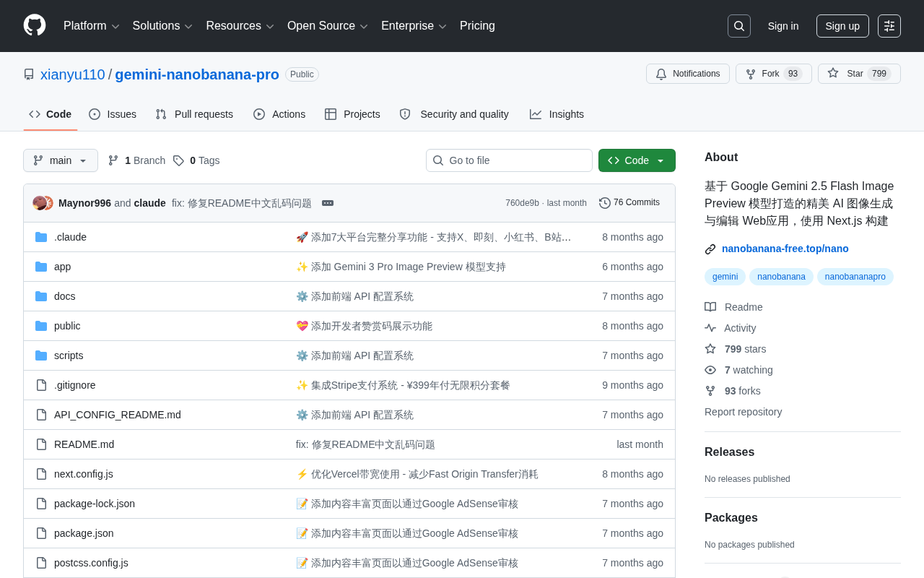The width and height of the screenshot is (924, 578).
Task: Open claude co-author link in commit header
Action: coord(149,203)
